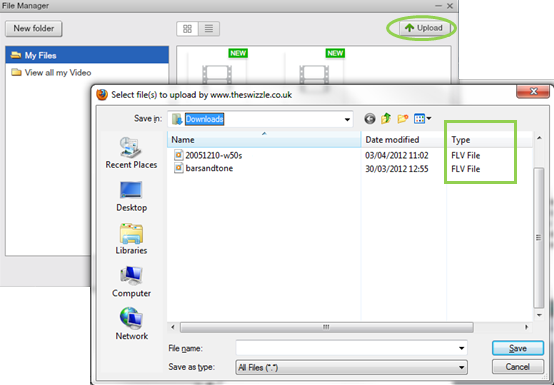The width and height of the screenshot is (554, 385).
Task: Sort files by Date modified column
Action: [x=392, y=140]
